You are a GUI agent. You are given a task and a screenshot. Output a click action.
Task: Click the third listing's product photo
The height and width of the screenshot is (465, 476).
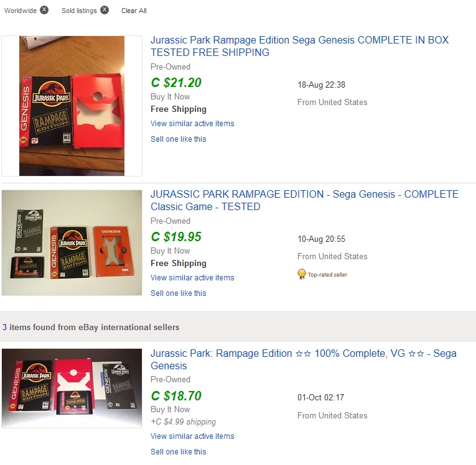point(72,388)
